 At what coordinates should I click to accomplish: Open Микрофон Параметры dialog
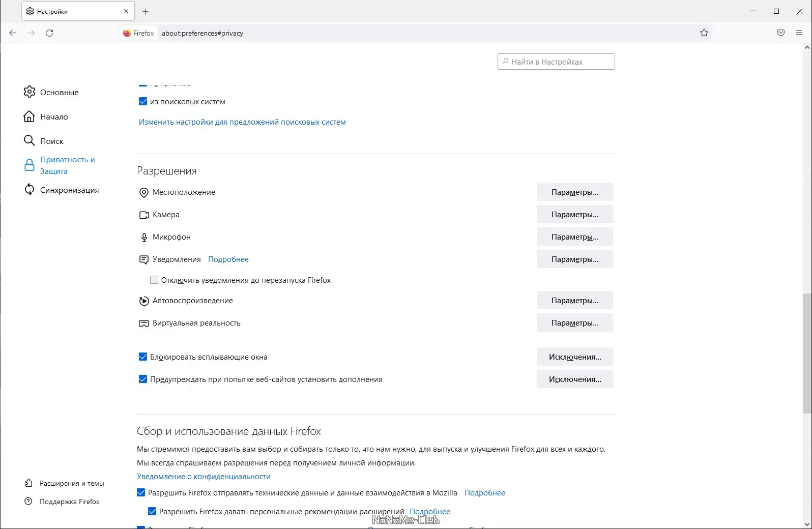tap(574, 237)
